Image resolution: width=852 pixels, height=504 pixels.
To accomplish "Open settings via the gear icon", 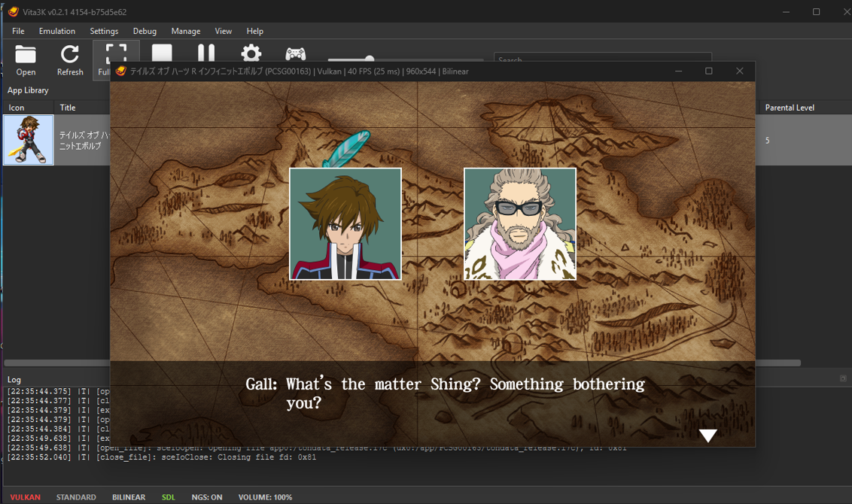I will (x=251, y=53).
